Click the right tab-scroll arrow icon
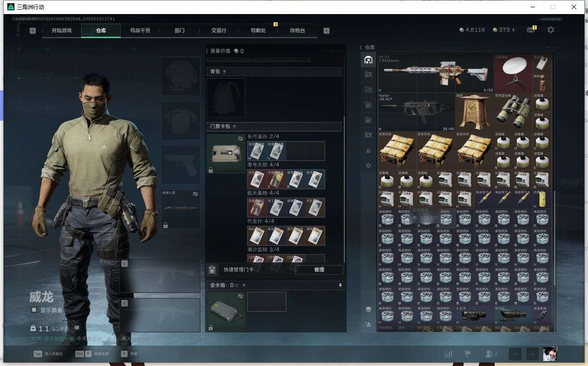The image size is (588, 366). click(326, 31)
